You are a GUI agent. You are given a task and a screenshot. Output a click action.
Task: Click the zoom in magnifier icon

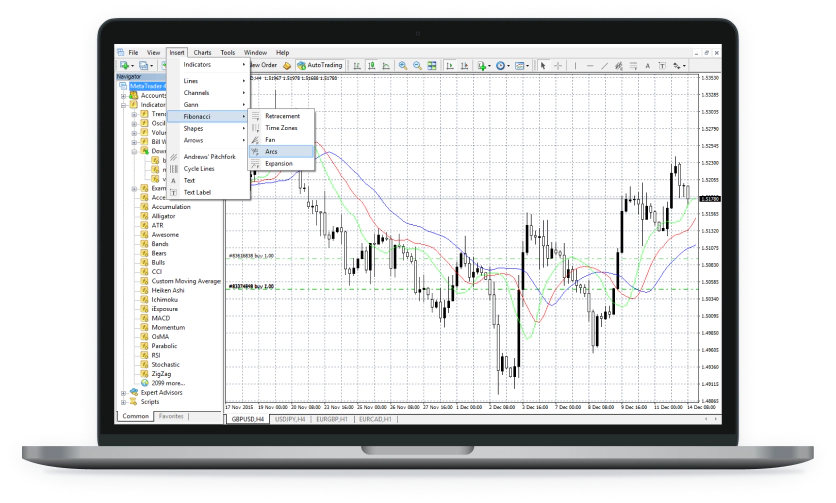coord(402,65)
